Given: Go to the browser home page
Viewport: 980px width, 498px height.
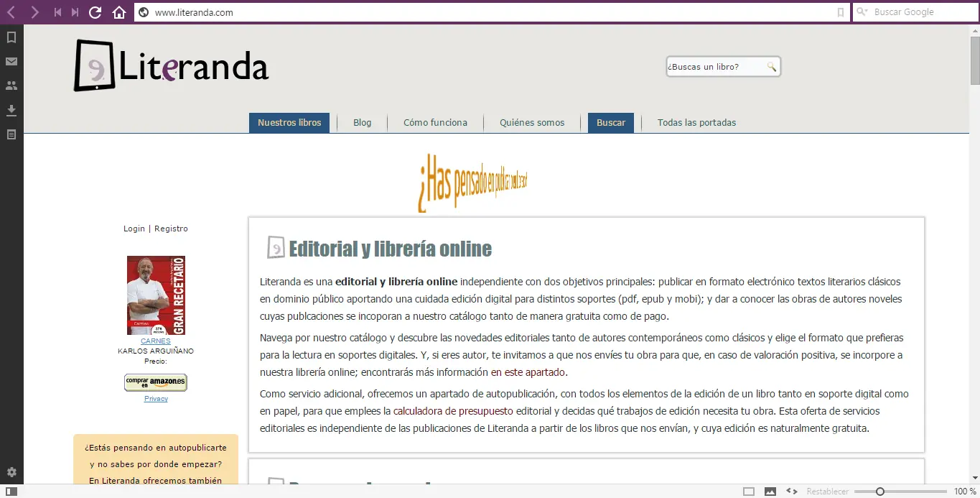Looking at the screenshot, I should (119, 12).
